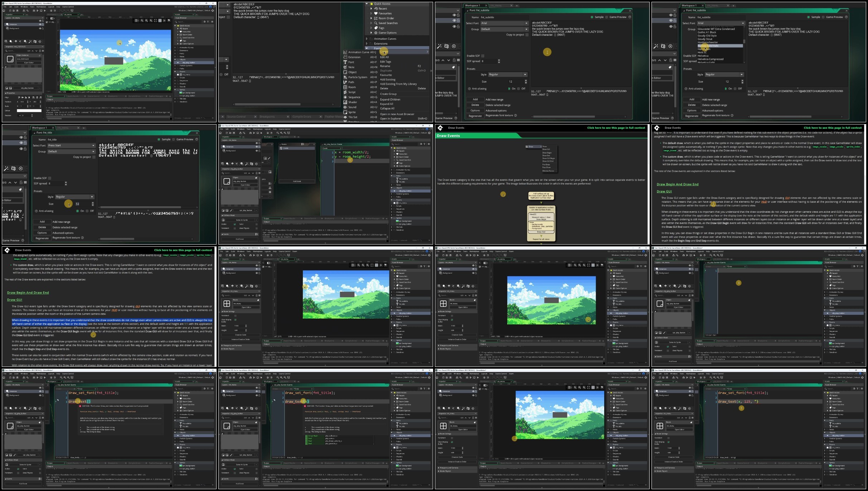Screen dimensions: 868x491
Task: Expand the Extensions folder above the Create menu
Action: point(367,44)
